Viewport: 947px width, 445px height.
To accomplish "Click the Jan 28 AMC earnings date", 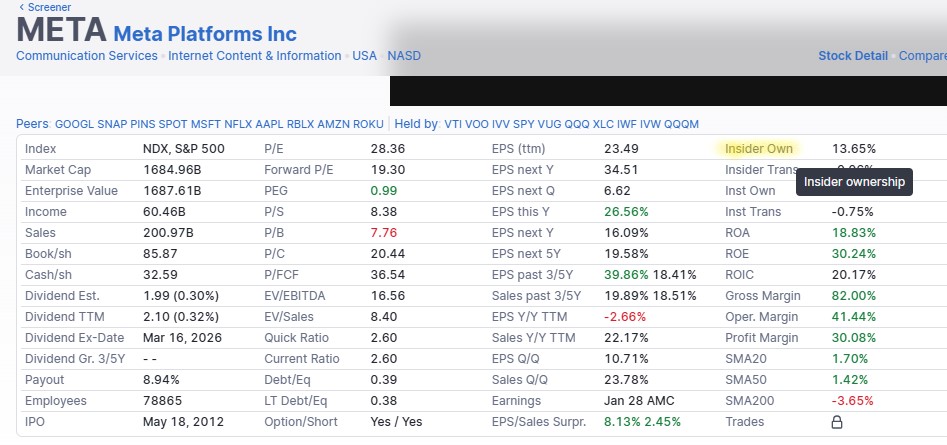I will pos(636,401).
